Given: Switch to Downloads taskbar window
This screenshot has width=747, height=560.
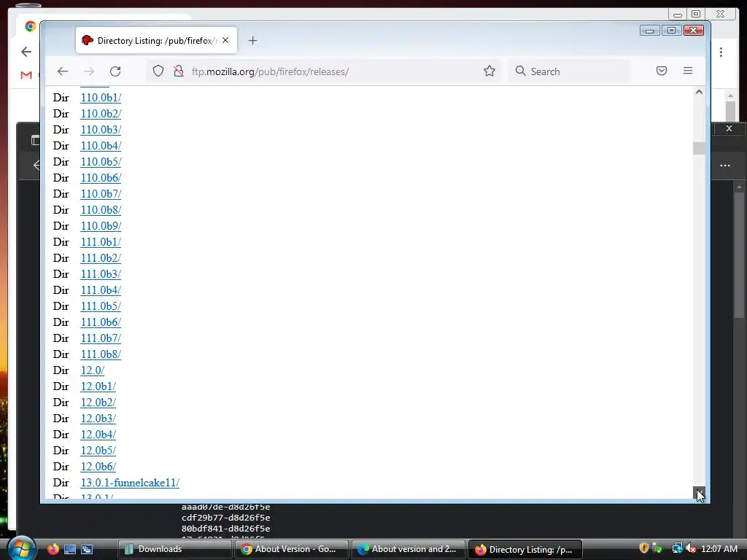Looking at the screenshot, I should (174, 549).
